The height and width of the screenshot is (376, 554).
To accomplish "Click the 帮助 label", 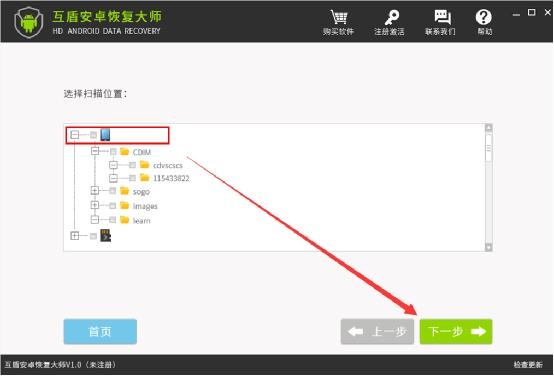I will tap(485, 31).
